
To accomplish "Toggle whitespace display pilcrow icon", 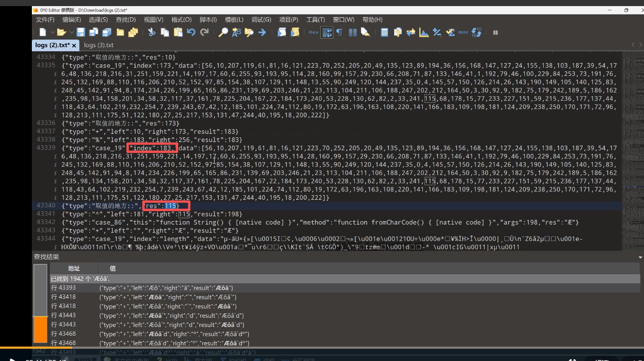I will click(339, 32).
